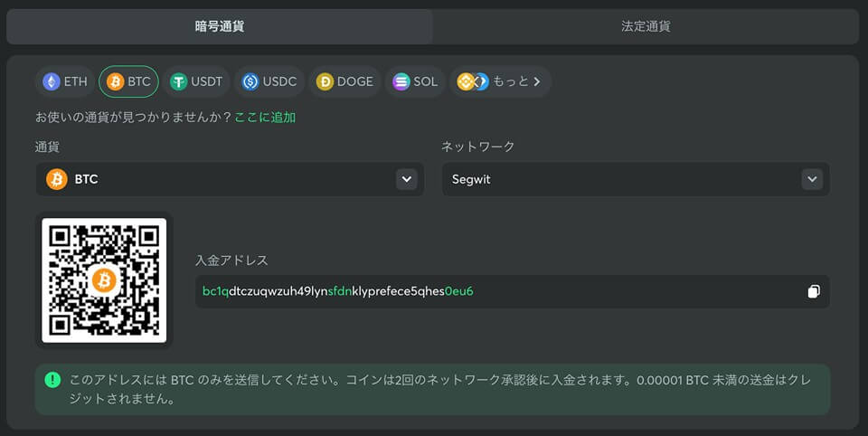Switch to the 暗号通貨 tab
This screenshot has width=868, height=436.
coord(219,26)
